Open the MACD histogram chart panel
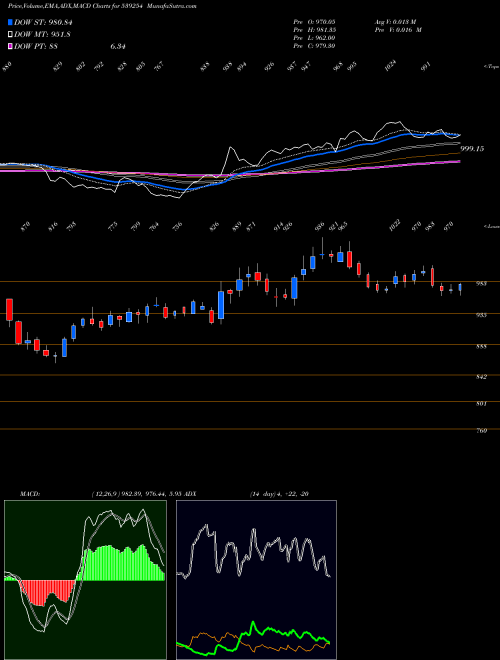Screen dimensions: 500x660 point(85,580)
